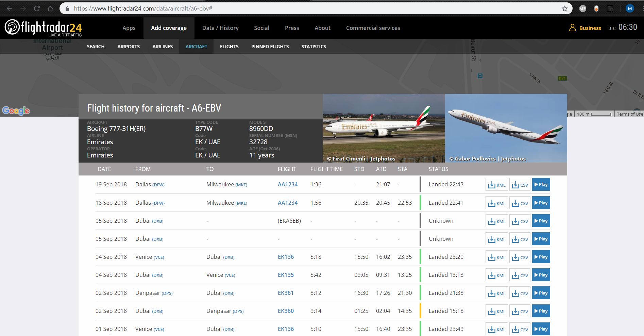Download CSV for EK136 on 04 Sep
Screen dimensions: 644x336
point(520,257)
